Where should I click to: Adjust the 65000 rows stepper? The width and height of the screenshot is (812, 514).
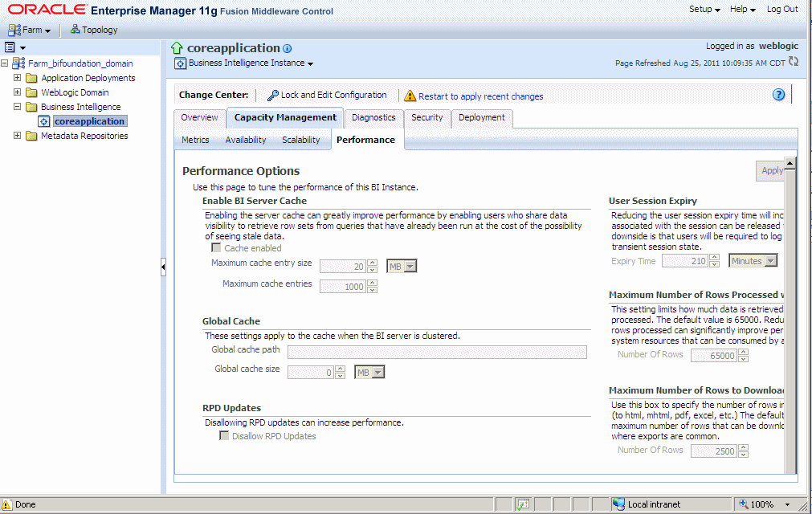[x=744, y=356]
